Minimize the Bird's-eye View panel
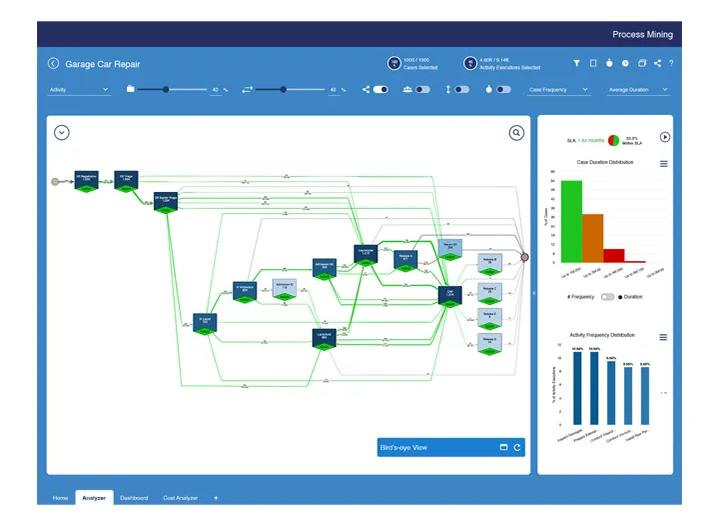 [503, 447]
